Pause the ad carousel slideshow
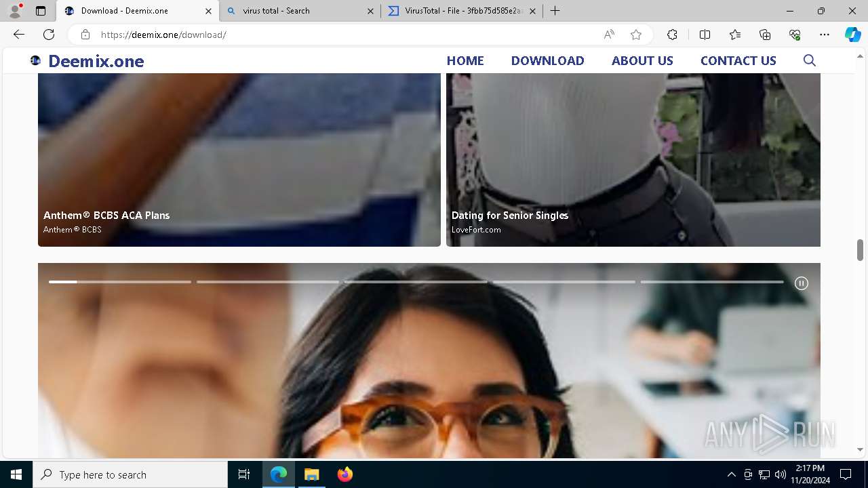 click(x=802, y=283)
